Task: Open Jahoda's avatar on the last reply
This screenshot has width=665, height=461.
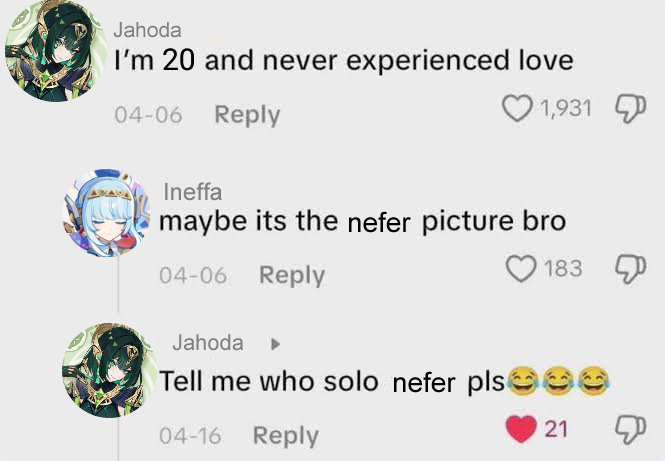Action: [x=109, y=370]
